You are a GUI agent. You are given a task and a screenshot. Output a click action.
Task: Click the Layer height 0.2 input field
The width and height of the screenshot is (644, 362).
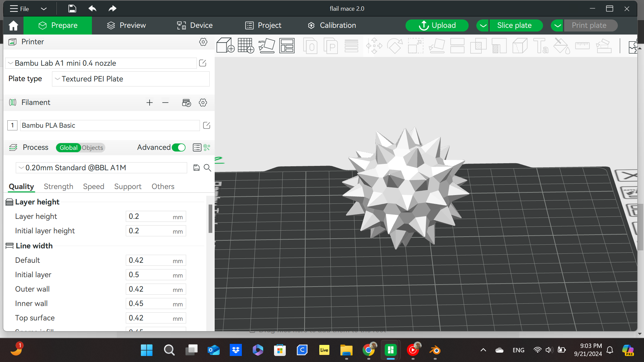156,217
